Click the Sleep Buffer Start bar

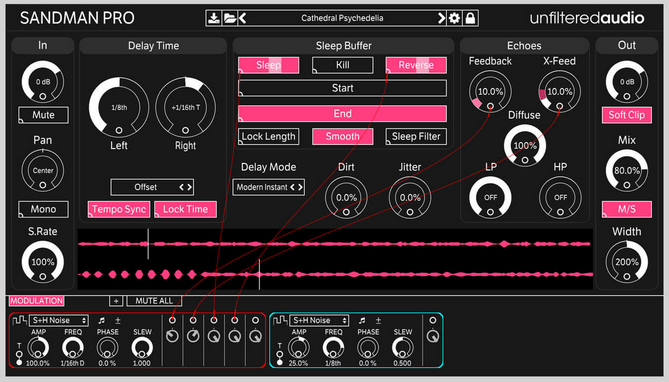[x=343, y=88]
